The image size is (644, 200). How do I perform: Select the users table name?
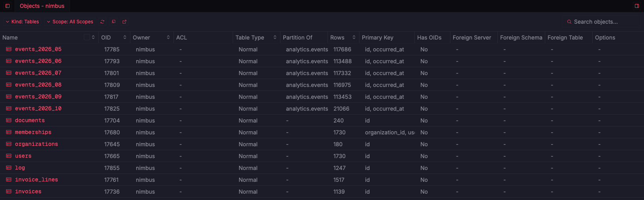(23, 156)
